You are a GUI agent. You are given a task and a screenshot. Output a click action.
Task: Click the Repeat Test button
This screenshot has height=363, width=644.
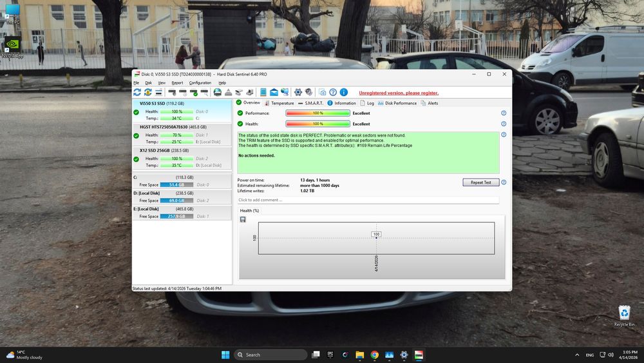(x=481, y=182)
